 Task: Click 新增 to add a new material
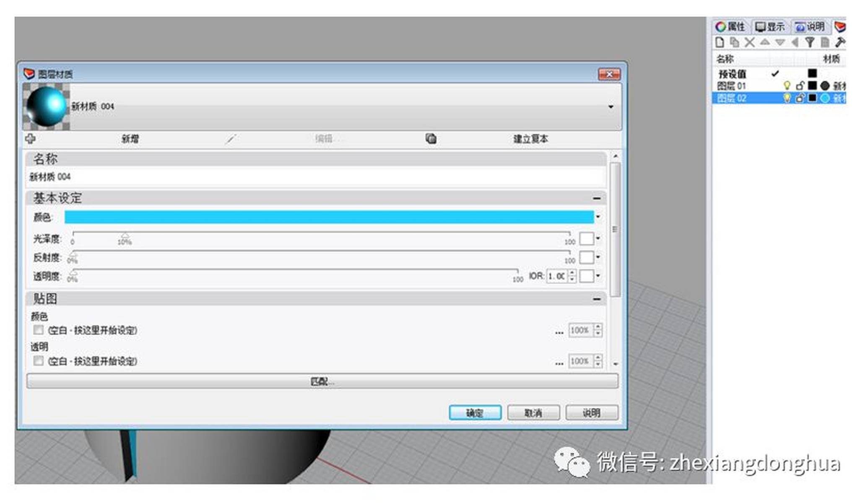click(130, 139)
